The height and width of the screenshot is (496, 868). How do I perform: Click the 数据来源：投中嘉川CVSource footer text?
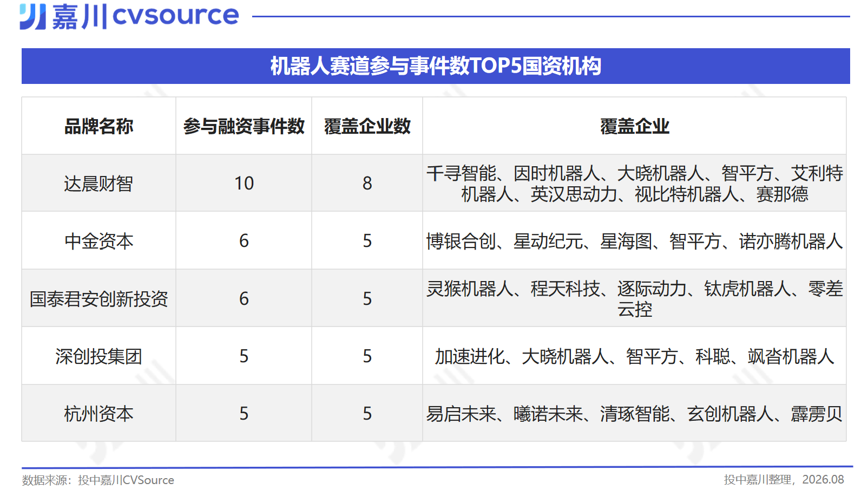tap(98, 480)
